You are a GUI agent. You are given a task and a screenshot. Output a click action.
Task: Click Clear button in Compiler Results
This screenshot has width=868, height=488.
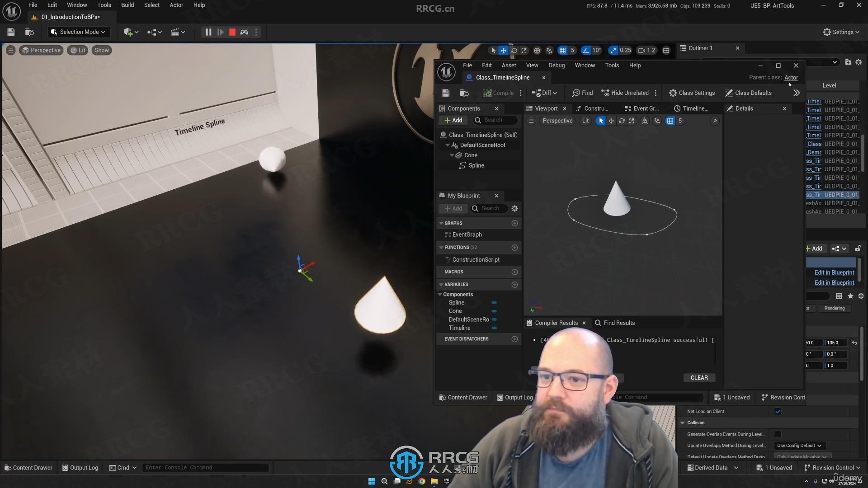coord(698,377)
